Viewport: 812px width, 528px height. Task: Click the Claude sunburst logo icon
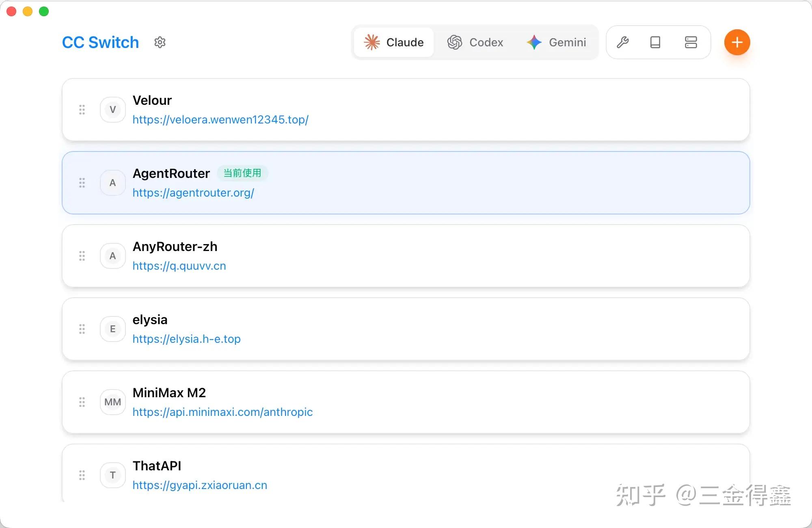[x=371, y=42]
